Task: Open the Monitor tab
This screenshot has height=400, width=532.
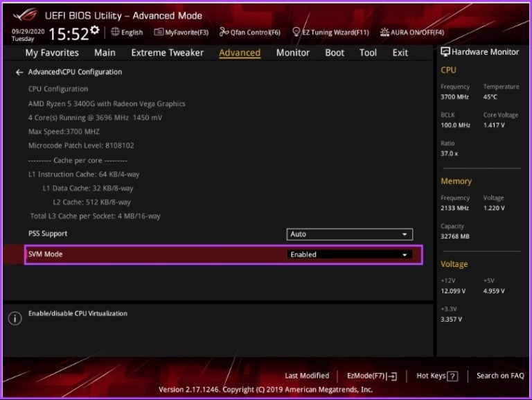Action: [x=292, y=53]
